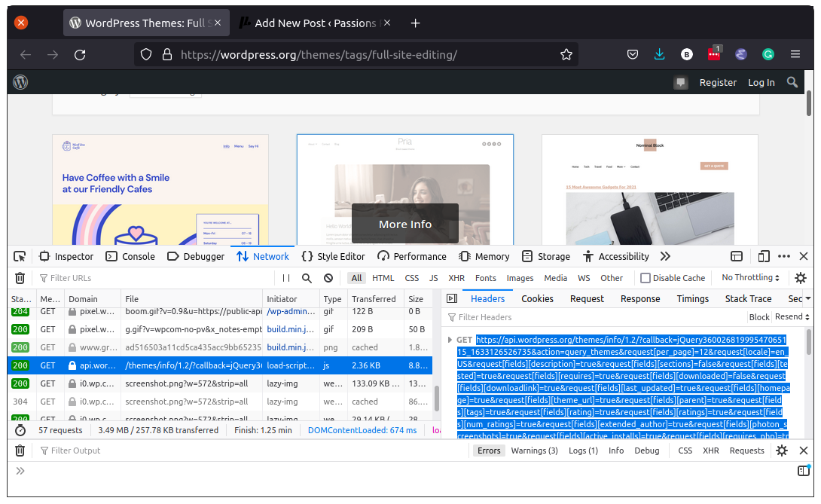The height and width of the screenshot is (504, 821).
Task: Click the load-script initiator link
Action: (x=291, y=365)
